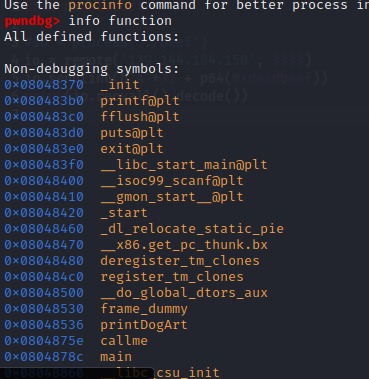Click the _dl_relocate_static_pie symbol
369x379 pixels.
(192, 229)
